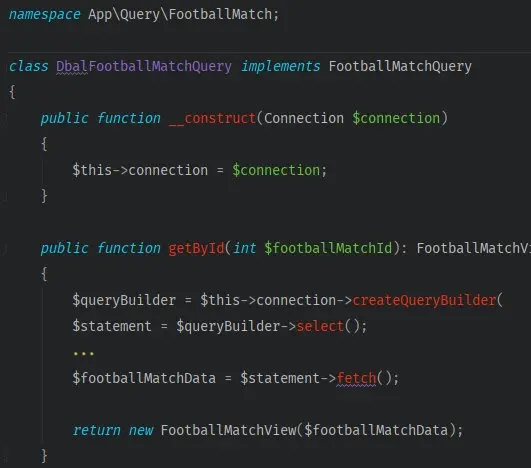Click the namespace keyword
The height and width of the screenshot is (468, 531).
point(44,15)
